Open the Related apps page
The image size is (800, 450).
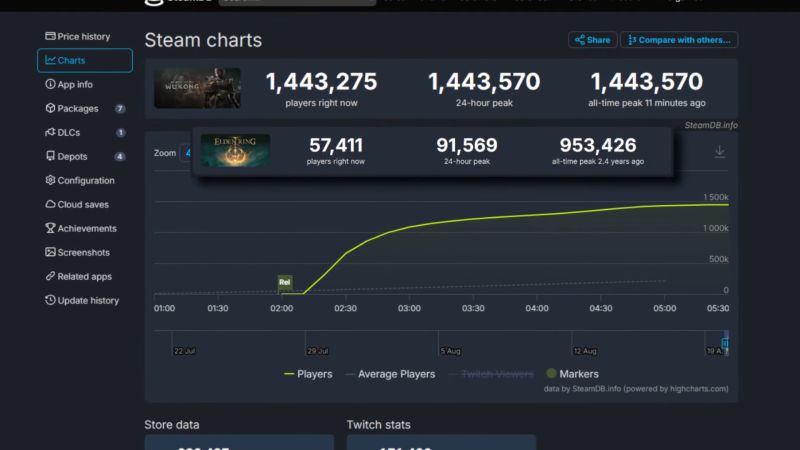79,276
